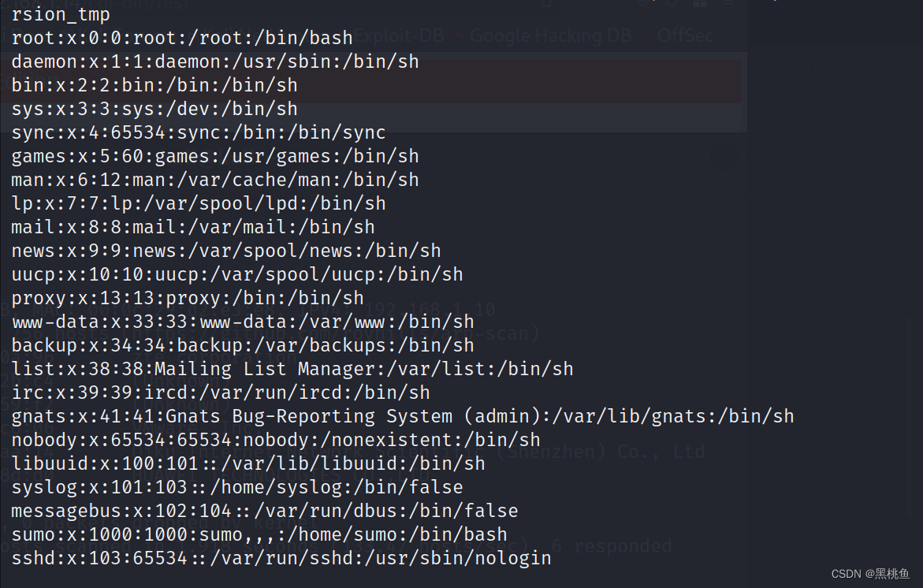This screenshot has height=588, width=923.
Task: Click the faint Exploit-DB bookmark
Action: [399, 35]
